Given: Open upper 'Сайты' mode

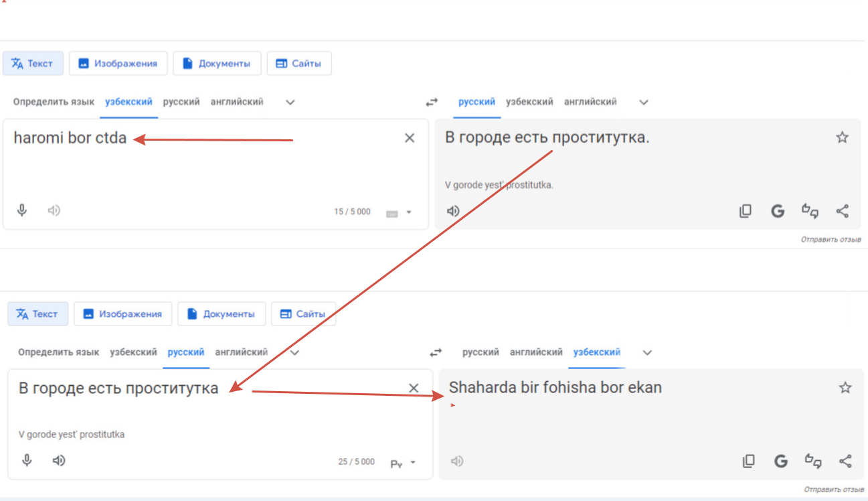Looking at the screenshot, I should [299, 64].
